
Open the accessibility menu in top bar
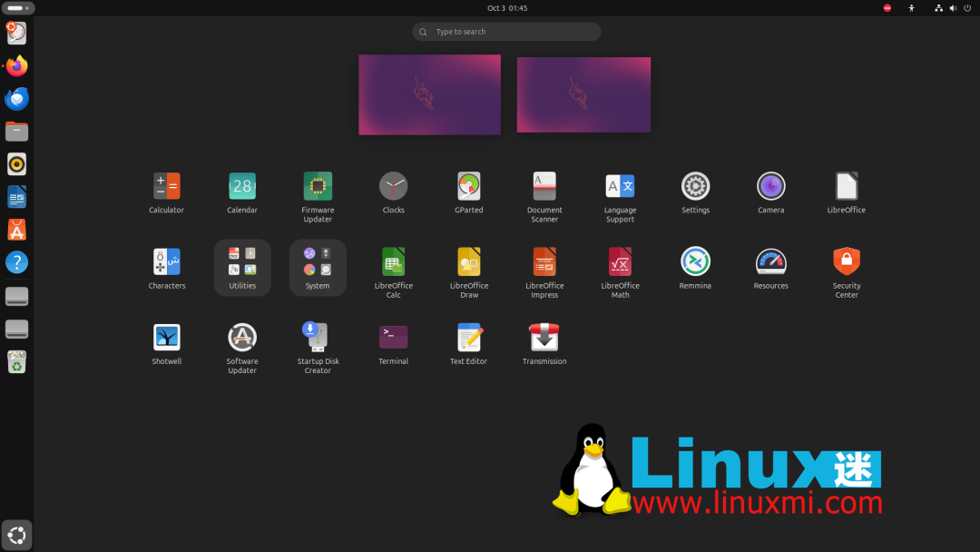[911, 8]
